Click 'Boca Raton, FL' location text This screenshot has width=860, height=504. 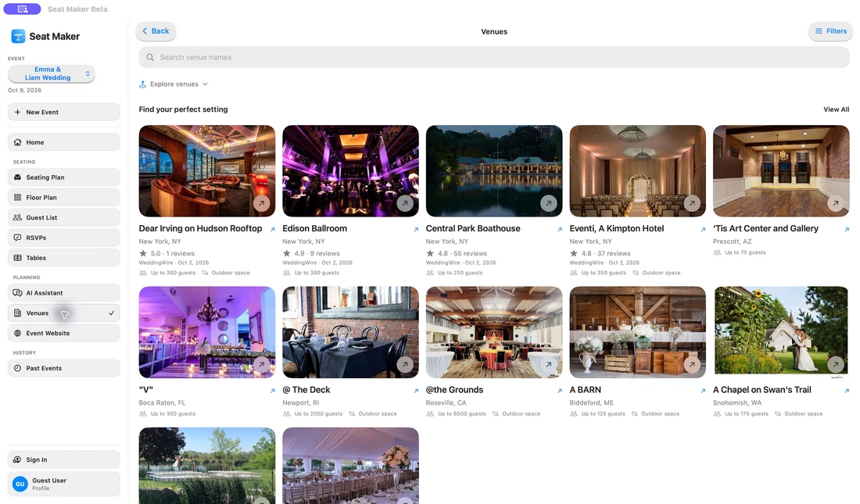pos(162,402)
